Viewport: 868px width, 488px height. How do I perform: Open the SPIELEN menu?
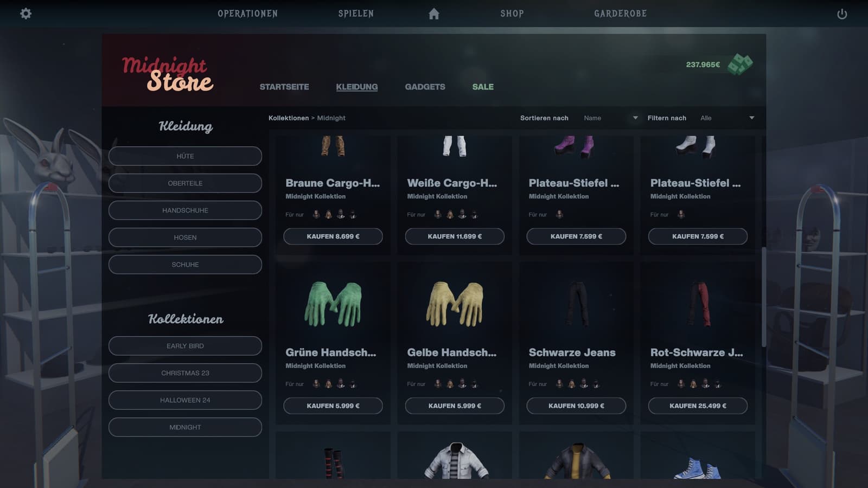point(356,14)
